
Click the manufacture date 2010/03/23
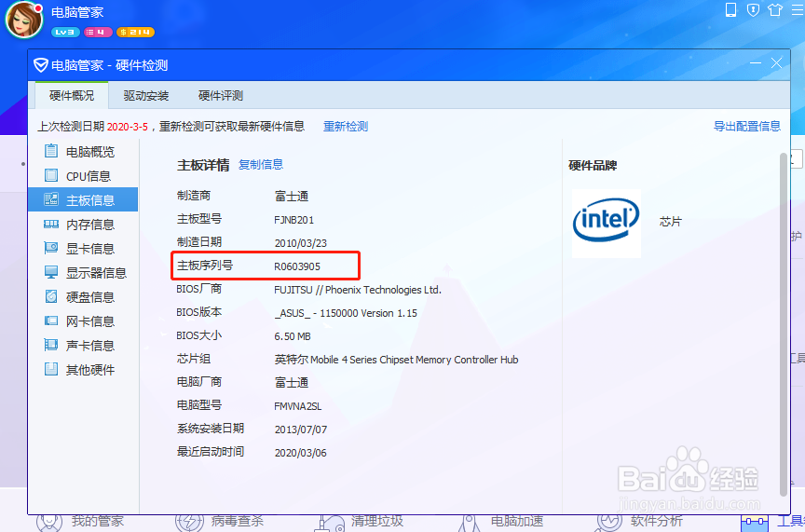301,243
